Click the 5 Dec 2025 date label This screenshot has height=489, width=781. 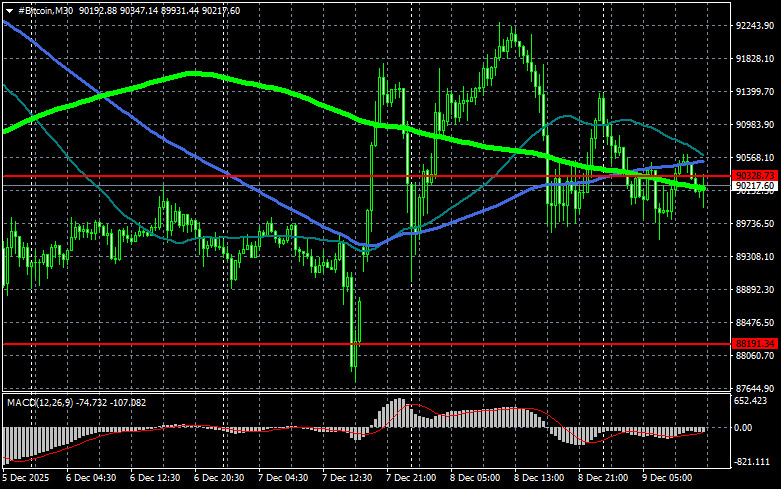[25, 478]
